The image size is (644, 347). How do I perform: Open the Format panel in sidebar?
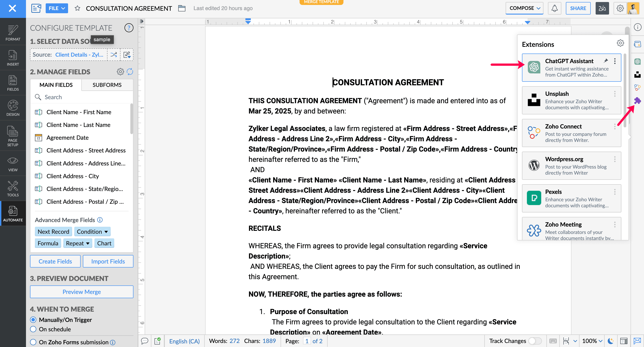coord(13,33)
